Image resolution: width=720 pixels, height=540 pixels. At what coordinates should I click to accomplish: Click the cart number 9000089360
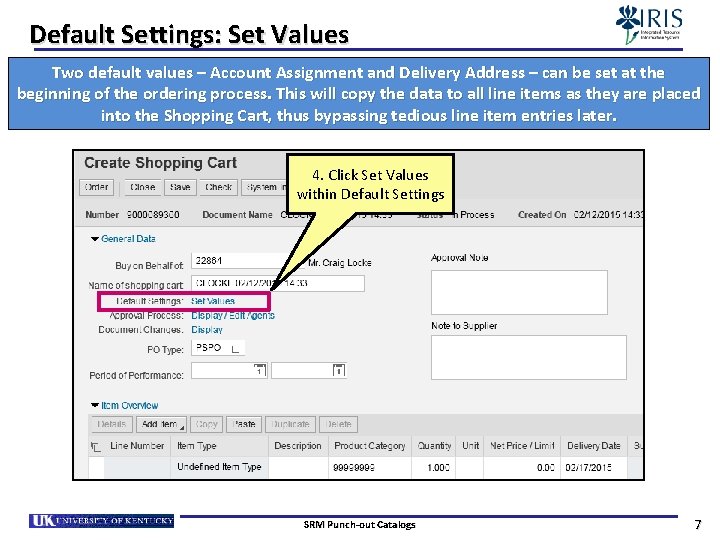pyautogui.click(x=153, y=215)
